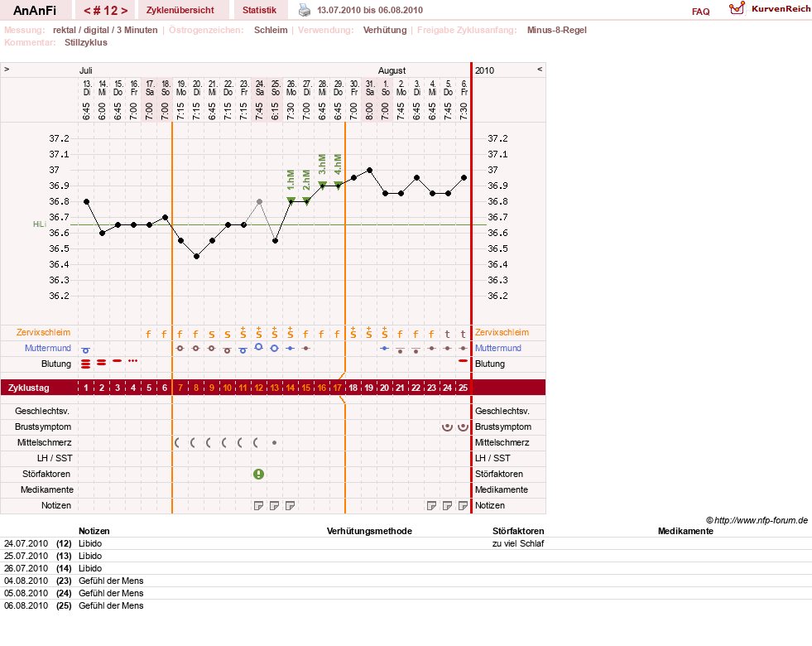Click the 'HiLi' label on the chart
The height and width of the screenshot is (646, 812).
coord(40,224)
